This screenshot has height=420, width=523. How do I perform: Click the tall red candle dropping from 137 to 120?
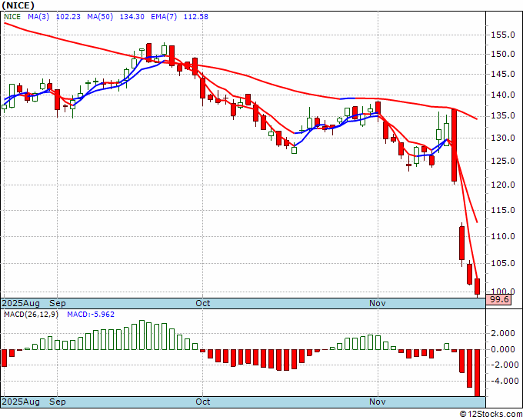click(x=454, y=145)
